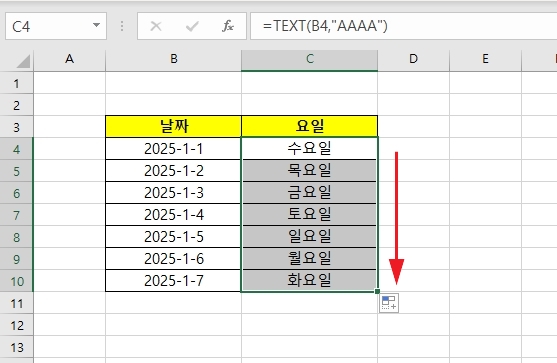Click the 목요일 cell
Viewport: 557px width, 363px height.
coord(309,171)
